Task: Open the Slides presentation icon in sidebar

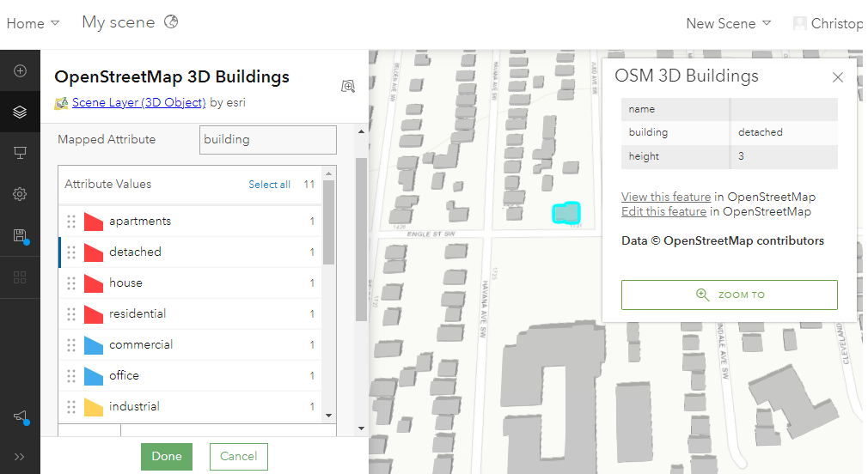Action: (x=20, y=153)
